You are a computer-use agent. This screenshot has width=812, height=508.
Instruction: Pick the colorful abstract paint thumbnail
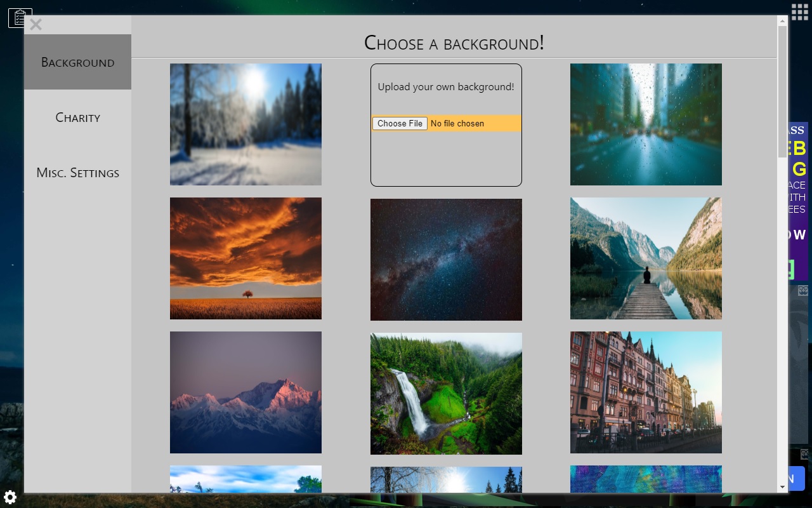646,479
